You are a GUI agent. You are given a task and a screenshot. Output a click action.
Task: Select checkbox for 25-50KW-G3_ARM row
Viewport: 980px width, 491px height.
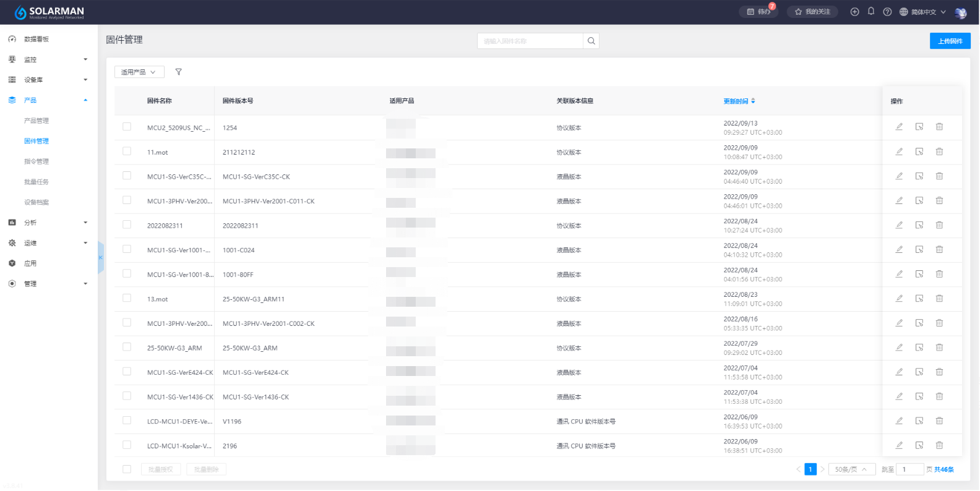coord(127,348)
